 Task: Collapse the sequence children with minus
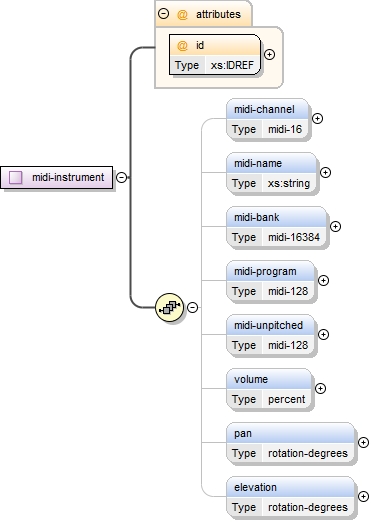[193, 307]
